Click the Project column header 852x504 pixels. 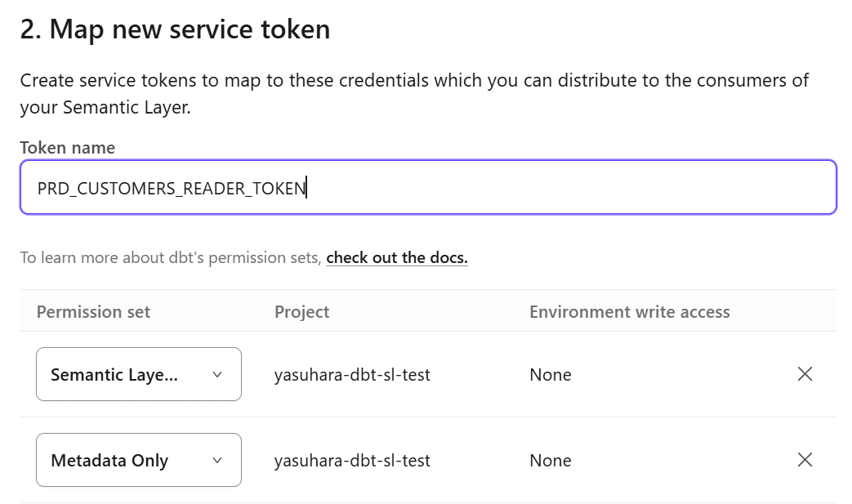pos(302,312)
